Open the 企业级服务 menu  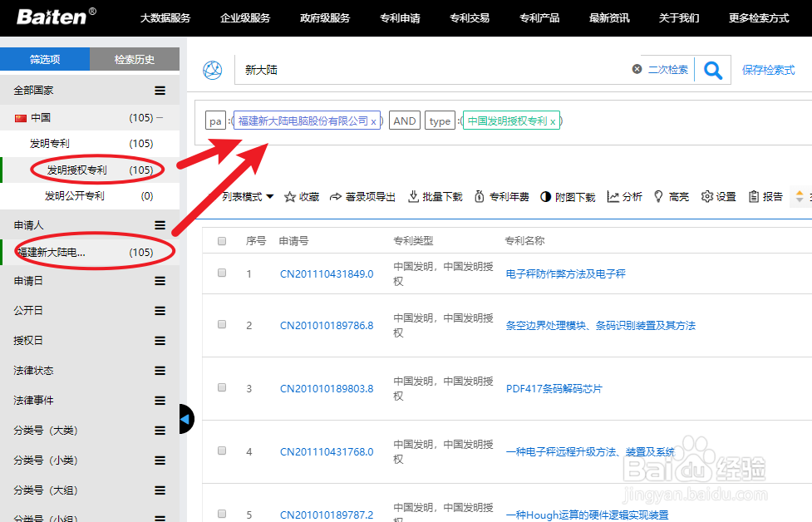point(245,18)
